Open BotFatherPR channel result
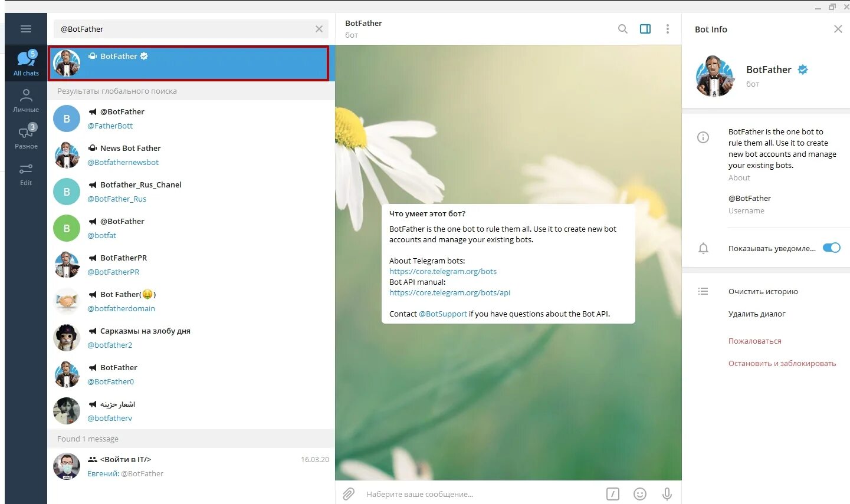The width and height of the screenshot is (850, 504). (x=191, y=265)
